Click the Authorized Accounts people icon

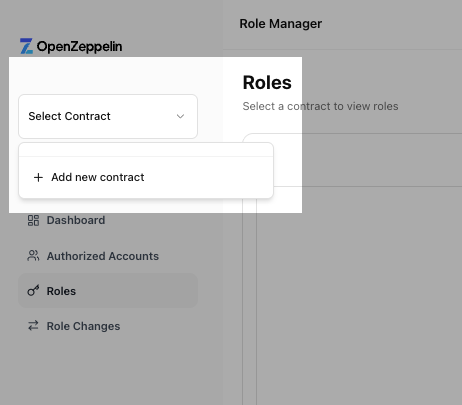coord(33,256)
